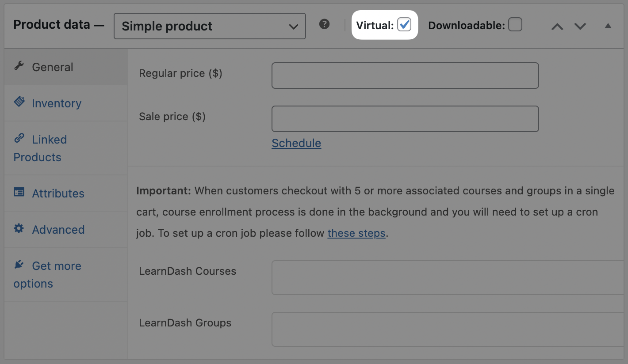
Task: Open the Advanced tab
Action: [x=58, y=229]
